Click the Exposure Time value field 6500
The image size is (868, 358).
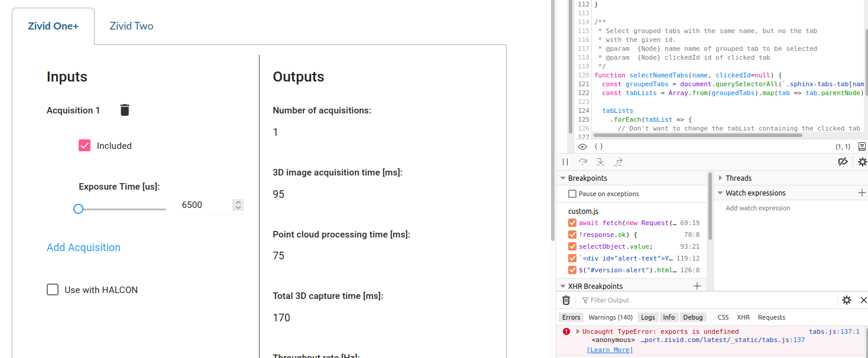[205, 205]
